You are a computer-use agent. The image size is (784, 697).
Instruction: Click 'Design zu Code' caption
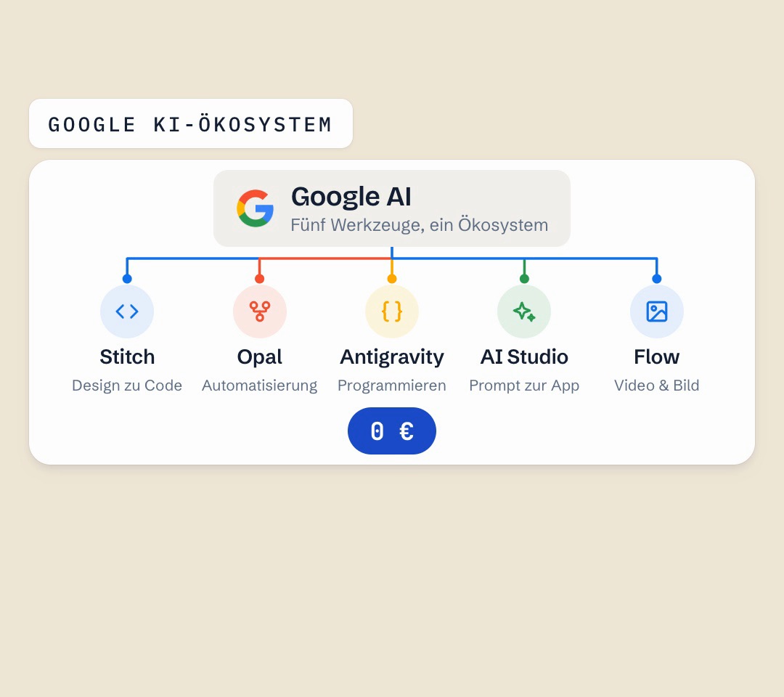pos(127,386)
